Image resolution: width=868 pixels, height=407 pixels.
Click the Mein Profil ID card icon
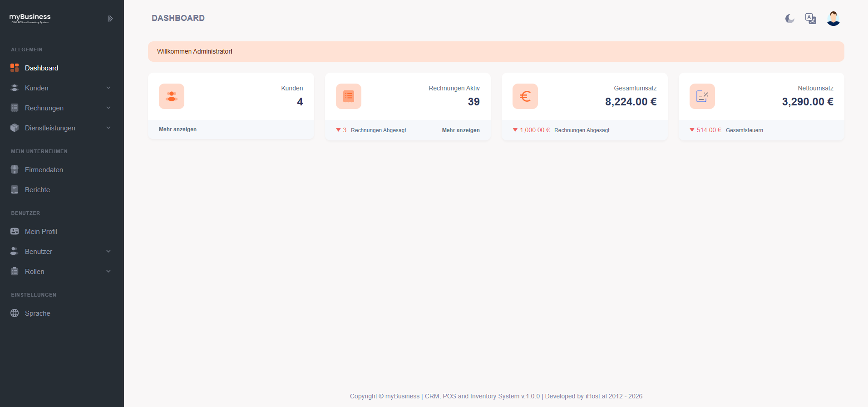click(15, 231)
